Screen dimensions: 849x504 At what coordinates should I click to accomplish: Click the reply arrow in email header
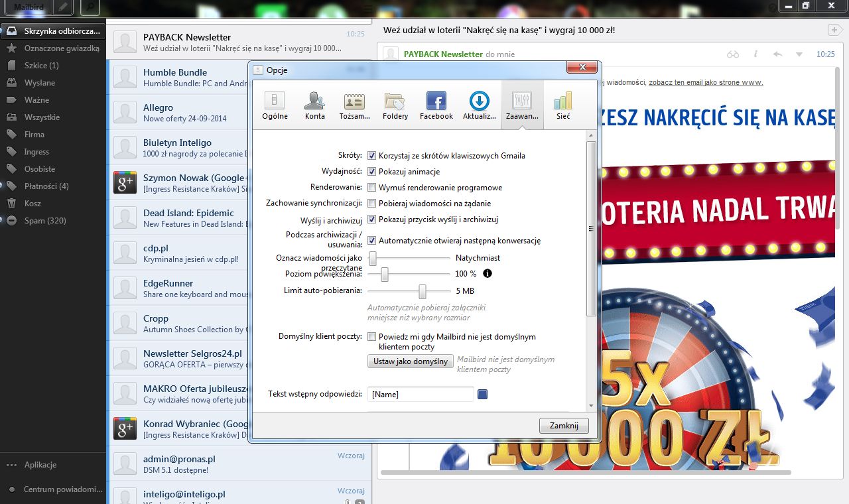click(x=777, y=54)
